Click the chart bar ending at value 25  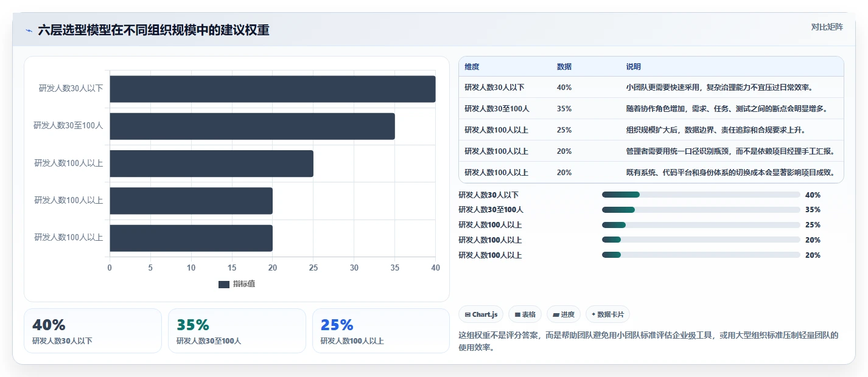point(212,164)
